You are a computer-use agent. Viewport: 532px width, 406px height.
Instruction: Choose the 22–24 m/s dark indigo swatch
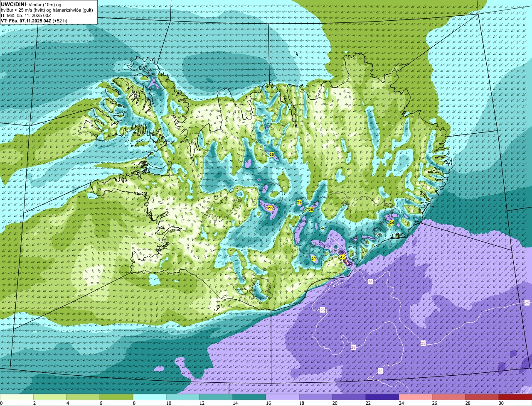pyautogui.click(x=382, y=397)
